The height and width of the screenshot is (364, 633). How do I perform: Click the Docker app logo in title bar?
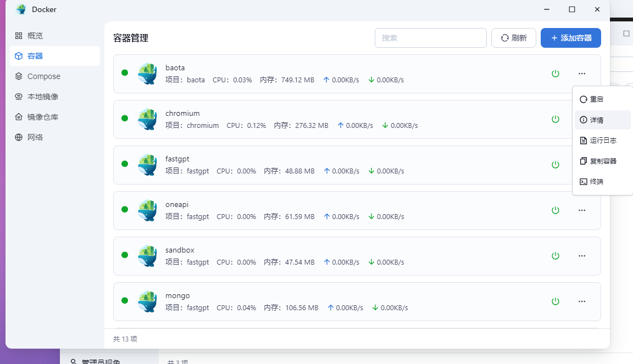pyautogui.click(x=21, y=9)
